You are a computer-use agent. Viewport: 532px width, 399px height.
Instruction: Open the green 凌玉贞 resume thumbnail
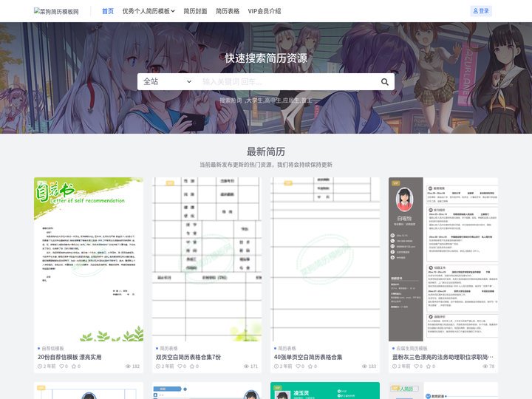(x=325, y=391)
